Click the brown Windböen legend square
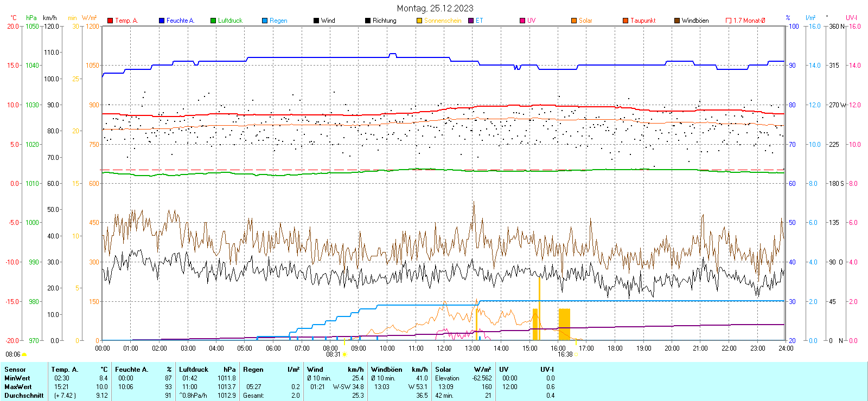The image size is (868, 401). [x=677, y=21]
